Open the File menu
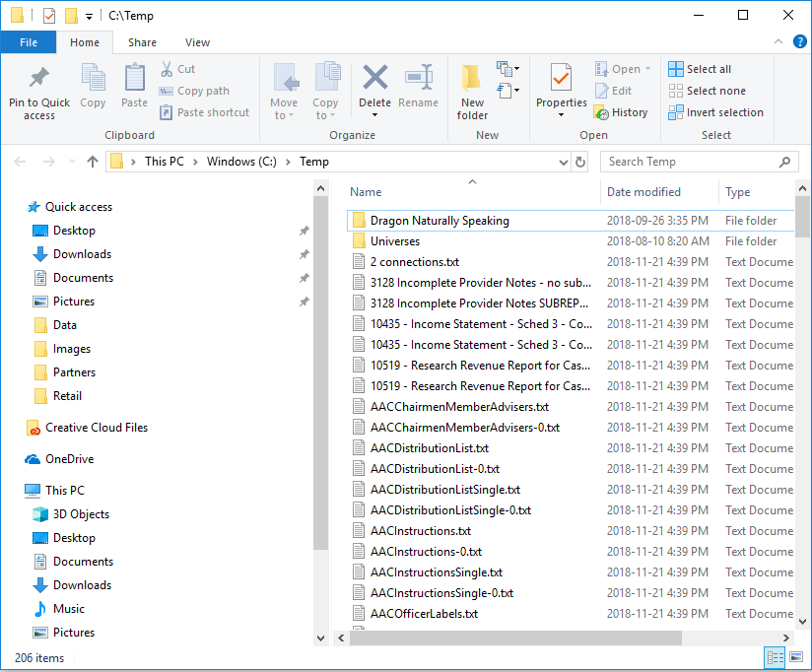 (28, 42)
